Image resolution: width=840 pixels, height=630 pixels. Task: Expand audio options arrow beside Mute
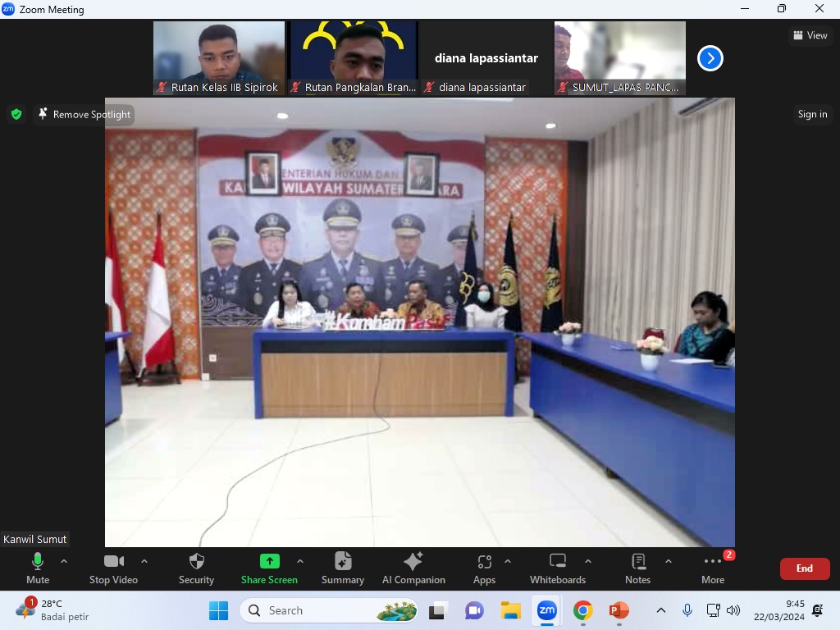[64, 562]
